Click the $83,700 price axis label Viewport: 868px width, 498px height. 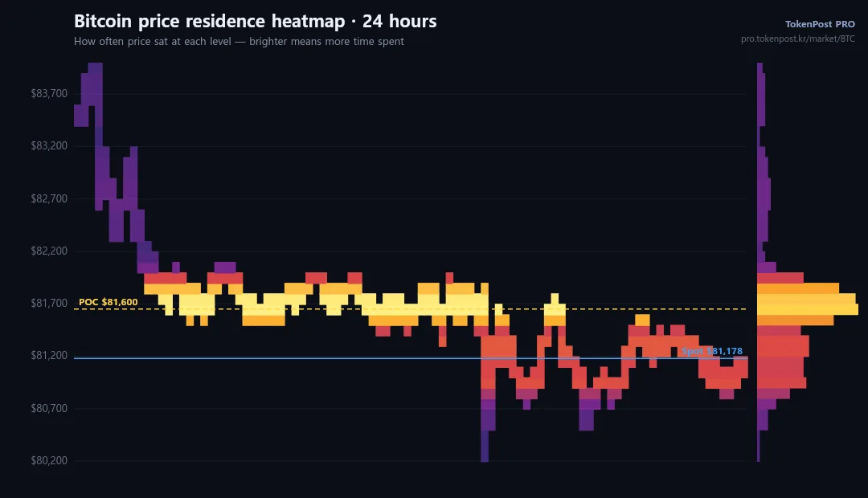click(x=49, y=93)
